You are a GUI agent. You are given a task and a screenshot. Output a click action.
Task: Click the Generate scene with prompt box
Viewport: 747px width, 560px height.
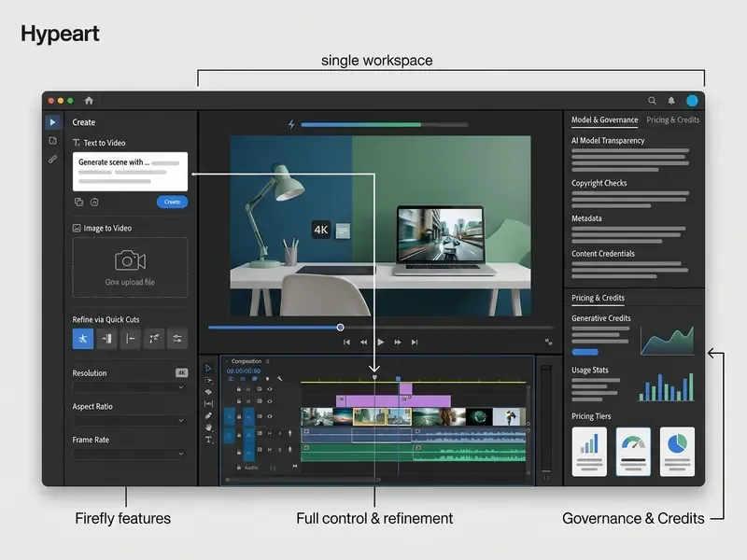pyautogui.click(x=130, y=172)
